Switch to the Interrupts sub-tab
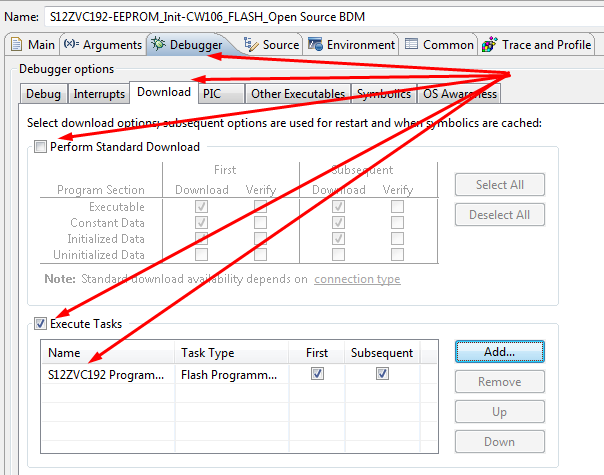This screenshot has width=604, height=475. coord(99,94)
